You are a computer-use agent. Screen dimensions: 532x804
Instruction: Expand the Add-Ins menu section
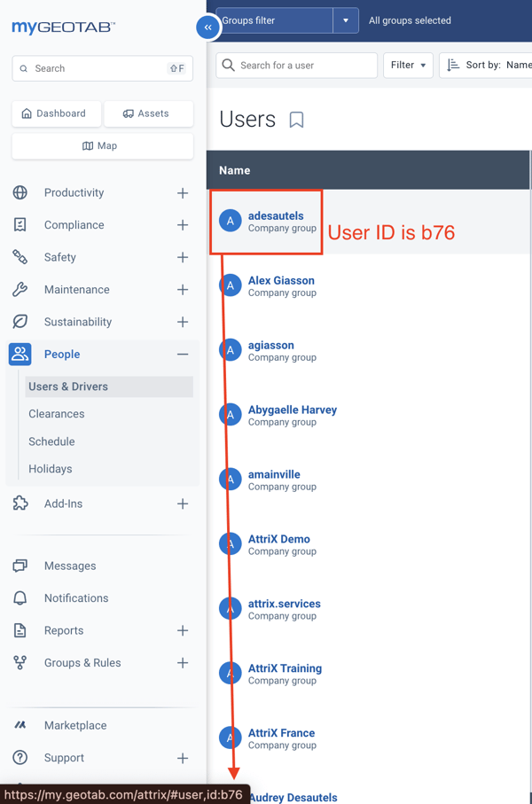coord(183,503)
